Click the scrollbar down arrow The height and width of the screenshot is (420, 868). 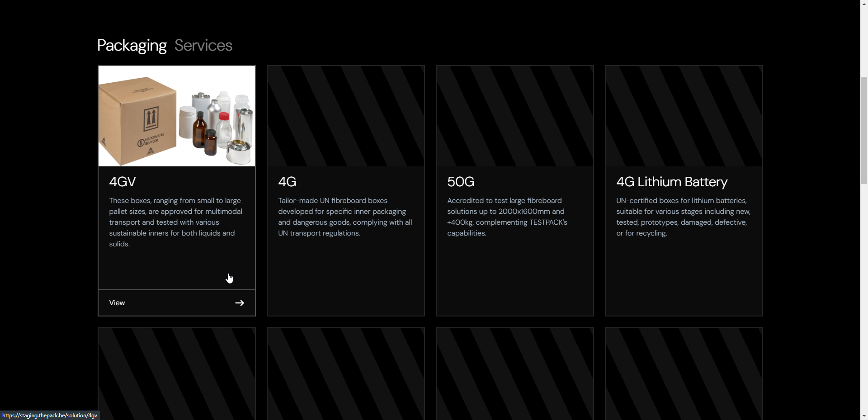[x=864, y=416]
